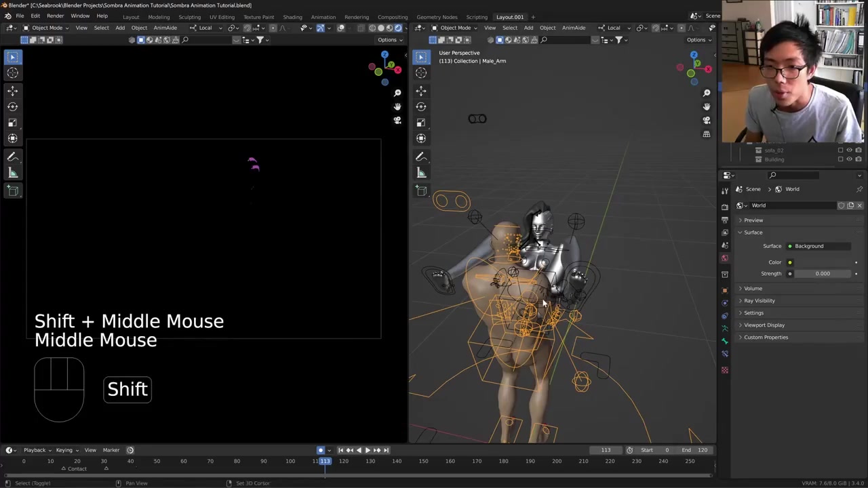The width and height of the screenshot is (868, 488).
Task: Hide the sofa_02 object in outliner
Action: click(x=849, y=150)
